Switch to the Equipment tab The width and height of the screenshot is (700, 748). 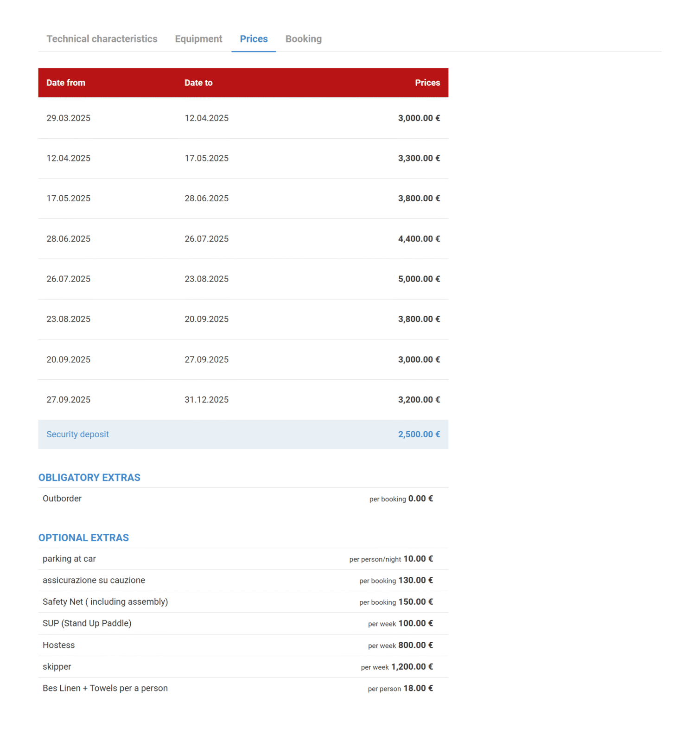pyautogui.click(x=198, y=39)
